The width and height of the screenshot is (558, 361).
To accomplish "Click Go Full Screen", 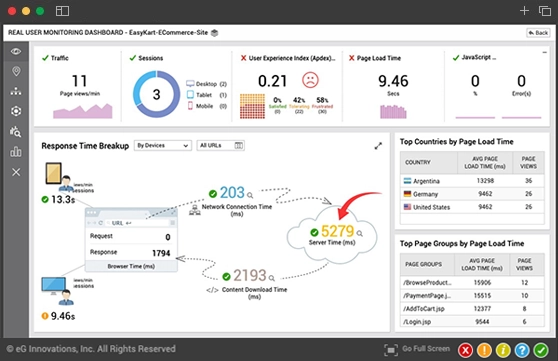I will click(417, 350).
